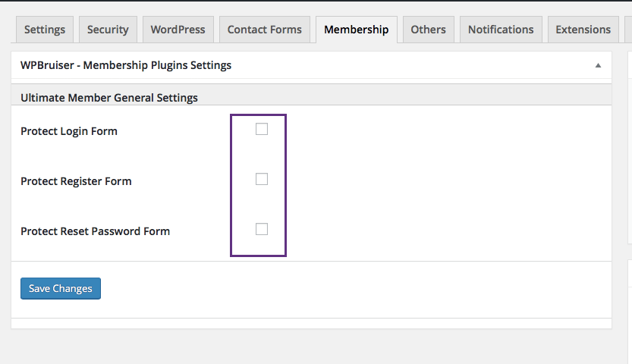Screen dimensions: 632x364
Task: Collapse the Membership Plugins Settings panel arrow
Action: (598, 65)
